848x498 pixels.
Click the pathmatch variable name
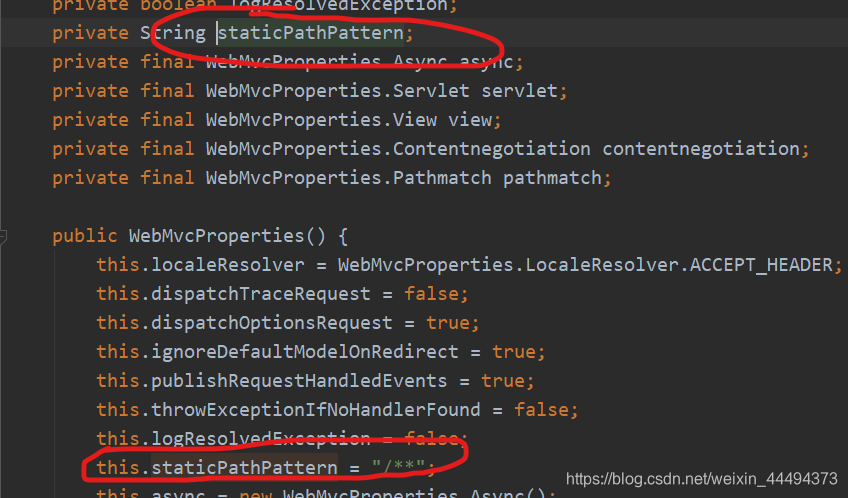point(552,178)
